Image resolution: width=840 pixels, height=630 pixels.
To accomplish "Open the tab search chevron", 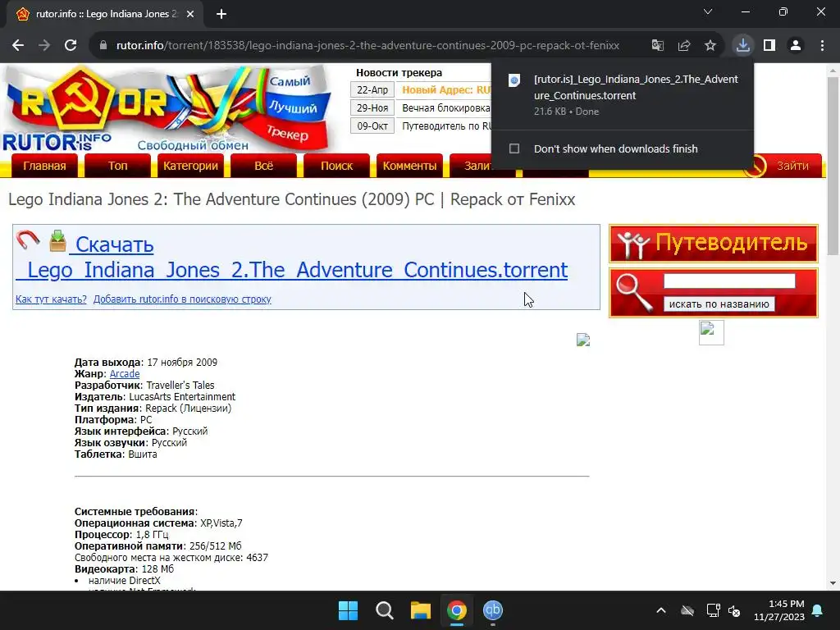I will pos(708,11).
